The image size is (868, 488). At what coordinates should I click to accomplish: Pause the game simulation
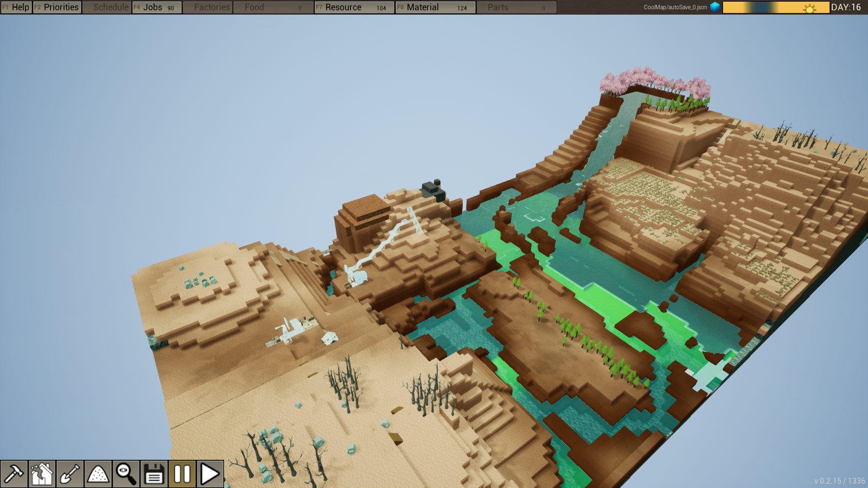point(182,474)
